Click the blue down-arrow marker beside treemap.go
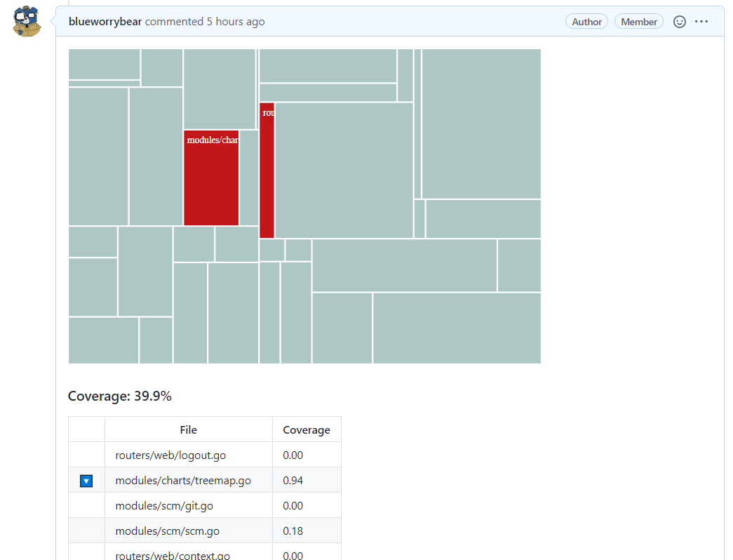The width and height of the screenshot is (733, 560). [86, 481]
